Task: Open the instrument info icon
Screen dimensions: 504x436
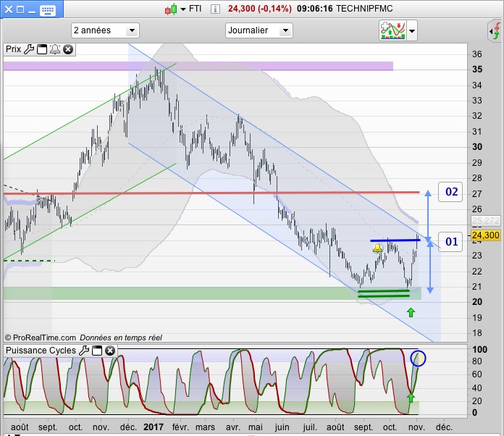Action: (215, 9)
